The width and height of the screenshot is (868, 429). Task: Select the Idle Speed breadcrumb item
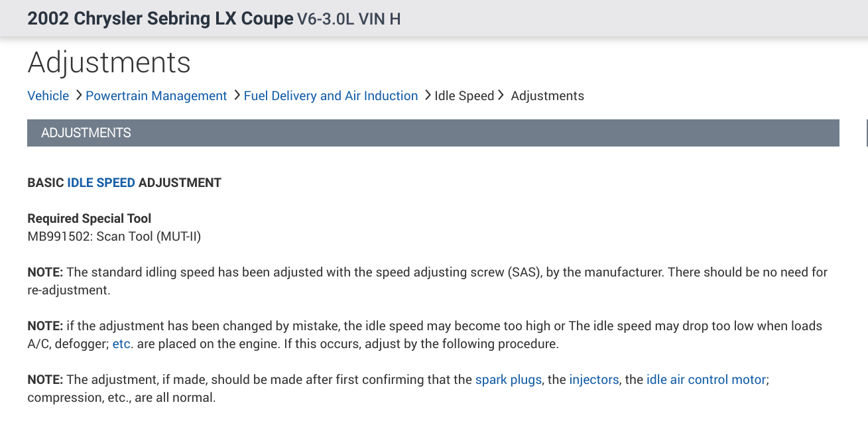click(464, 96)
